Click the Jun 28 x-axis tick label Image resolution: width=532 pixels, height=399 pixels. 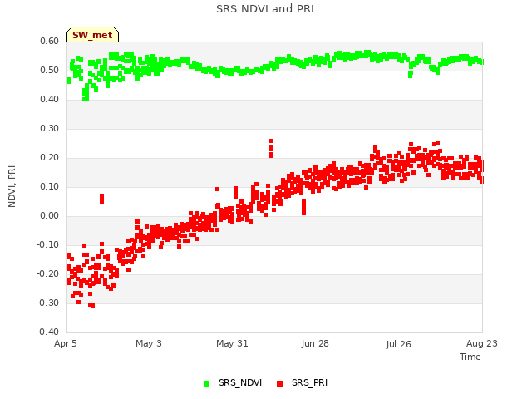click(315, 343)
